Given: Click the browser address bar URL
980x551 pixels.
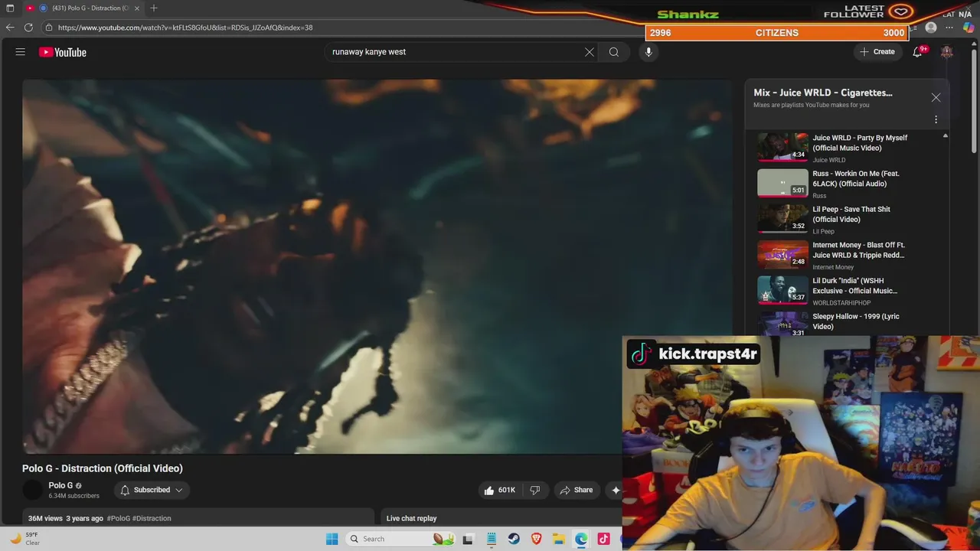Looking at the screenshot, I should [x=185, y=28].
